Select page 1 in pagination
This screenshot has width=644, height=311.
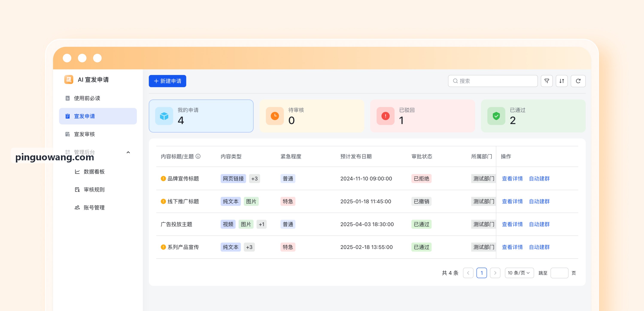click(481, 273)
